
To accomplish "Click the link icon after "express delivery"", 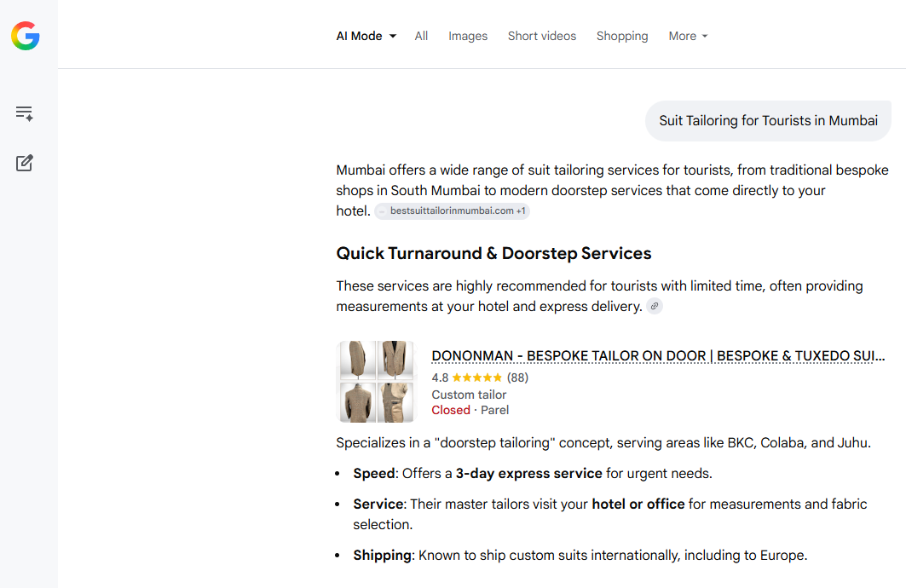I will pos(655,307).
